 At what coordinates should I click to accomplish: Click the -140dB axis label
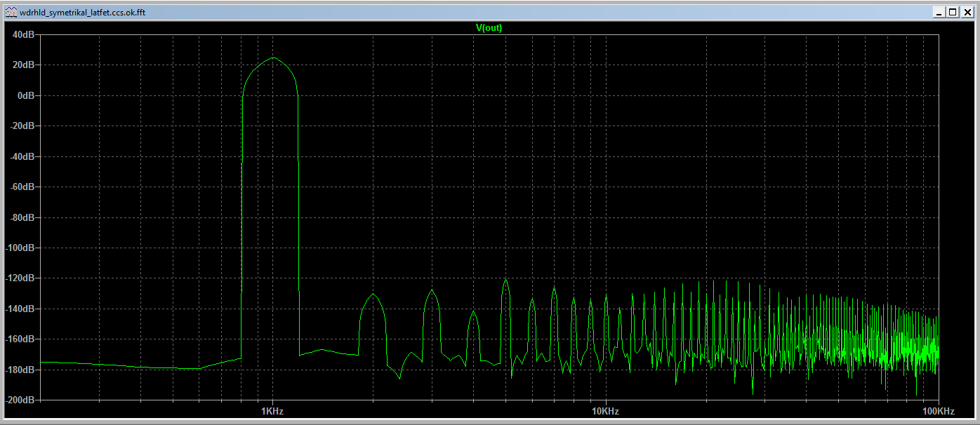[20, 309]
